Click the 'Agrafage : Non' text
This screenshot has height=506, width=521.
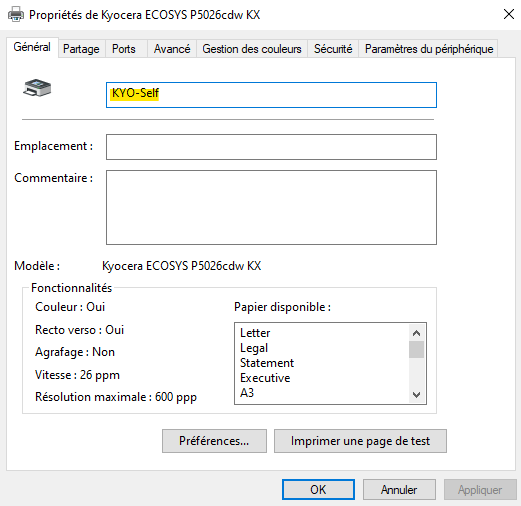pos(75,352)
